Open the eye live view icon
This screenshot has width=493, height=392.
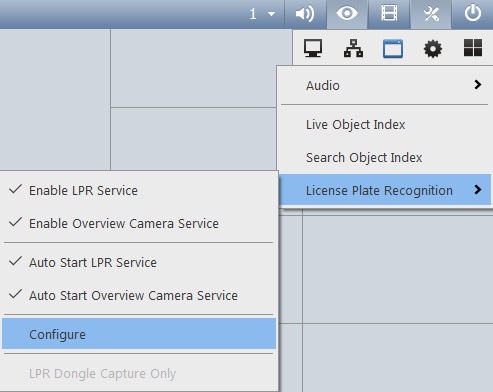[347, 14]
